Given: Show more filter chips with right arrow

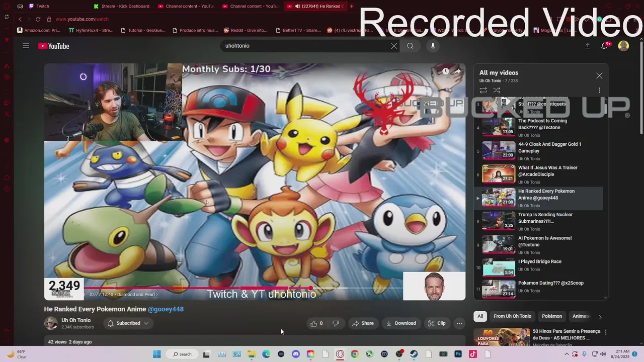Looking at the screenshot, I should click(x=600, y=317).
